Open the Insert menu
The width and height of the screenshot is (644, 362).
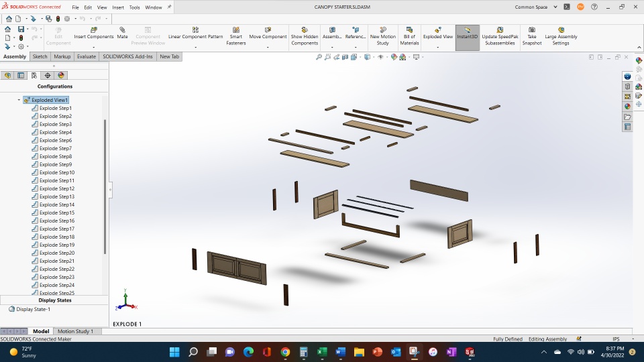click(118, 7)
